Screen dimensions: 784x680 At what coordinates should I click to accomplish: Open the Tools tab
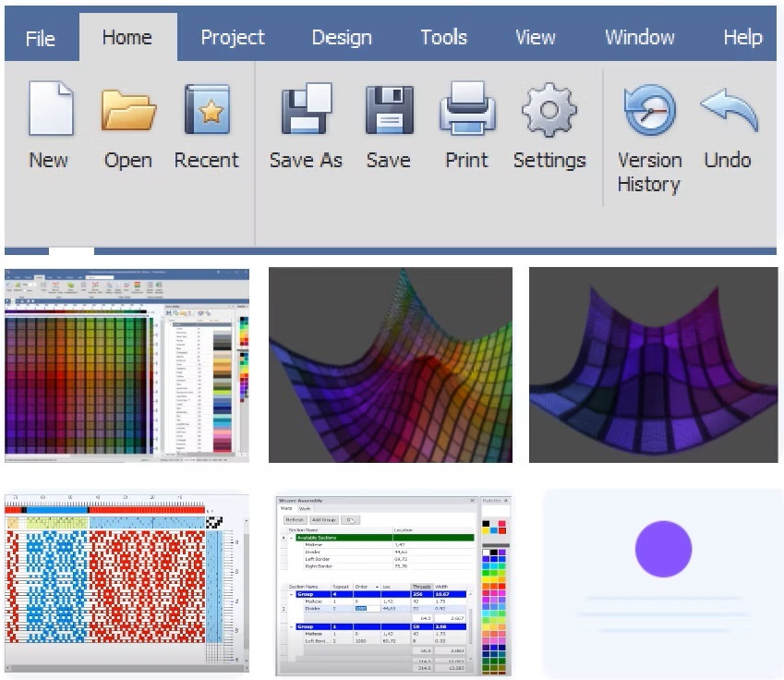(443, 38)
